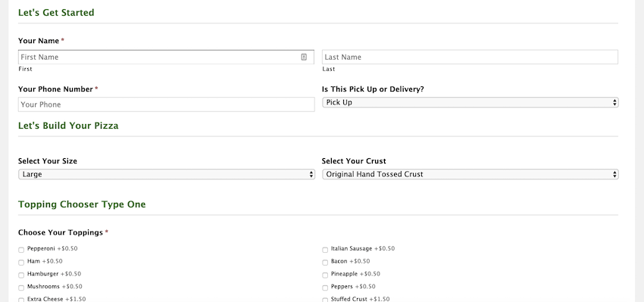Viewport: 644px width, 302px height.
Task: Select the Extra Cheese checkbox
Action: (x=21, y=300)
